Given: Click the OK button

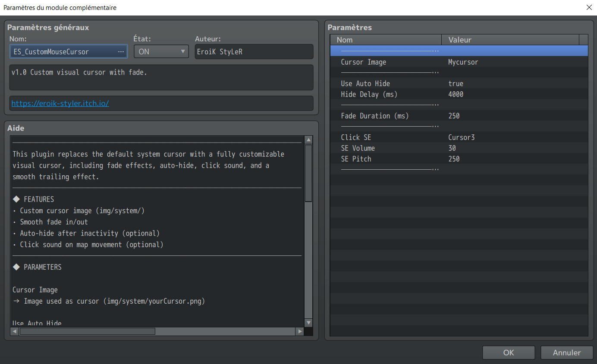Looking at the screenshot, I should (509, 352).
